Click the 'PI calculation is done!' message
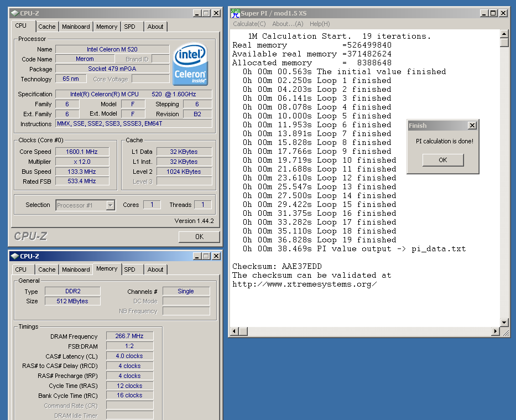Image resolution: width=516 pixels, height=420 pixels. [445, 141]
